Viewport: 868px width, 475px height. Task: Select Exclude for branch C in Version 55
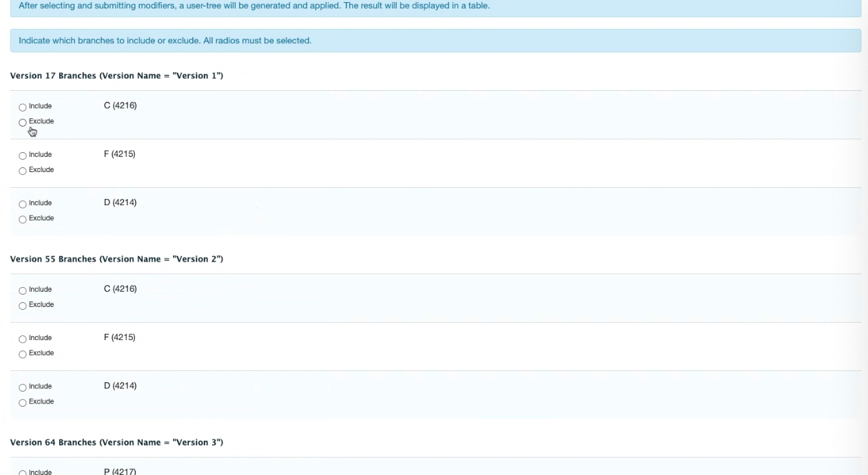coord(23,305)
